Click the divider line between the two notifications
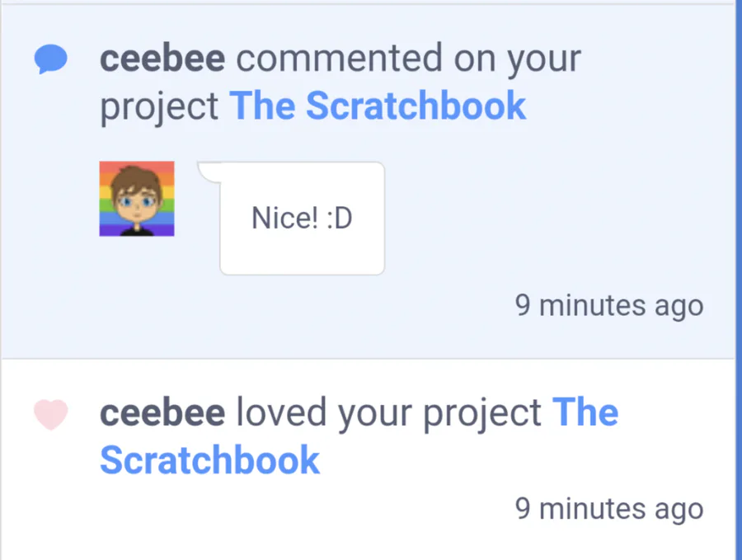 click(367, 359)
